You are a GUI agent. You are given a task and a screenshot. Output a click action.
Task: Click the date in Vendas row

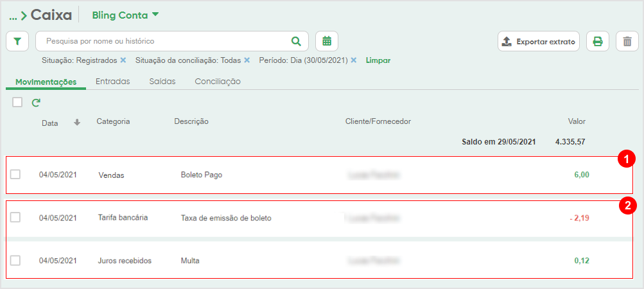tap(58, 174)
